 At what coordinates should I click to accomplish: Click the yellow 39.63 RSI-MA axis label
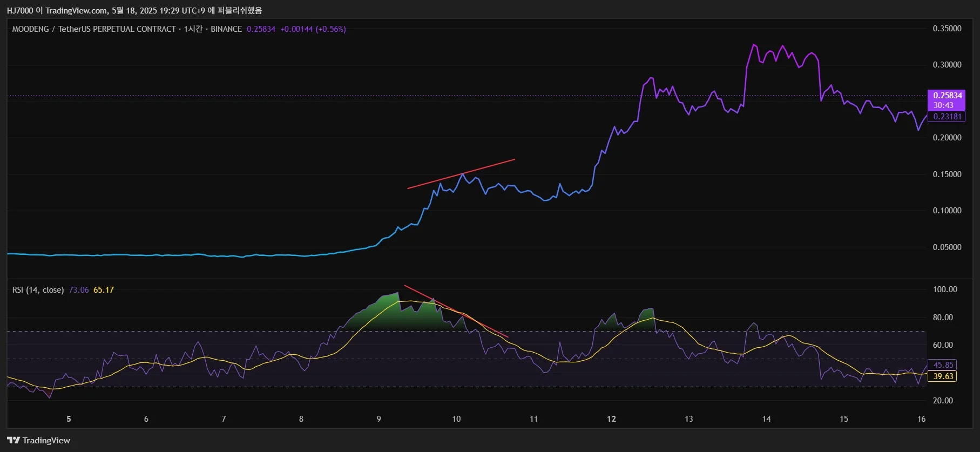(x=943, y=376)
